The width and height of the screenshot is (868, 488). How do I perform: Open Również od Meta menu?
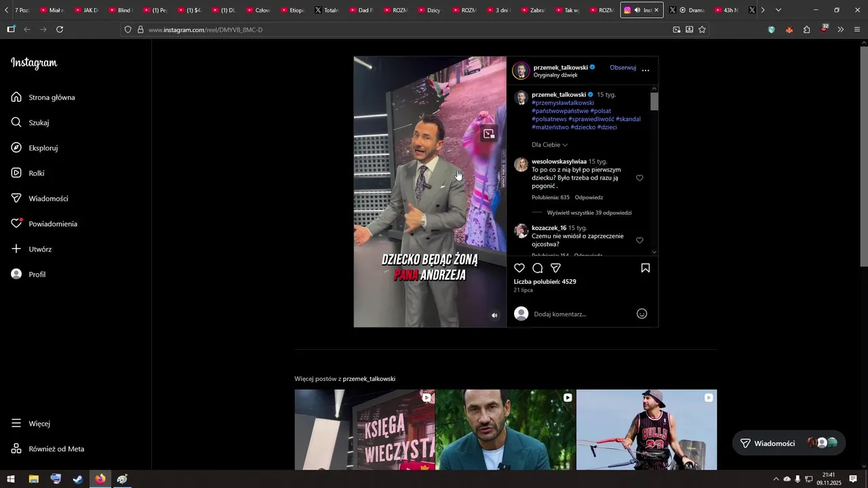[47, 449]
